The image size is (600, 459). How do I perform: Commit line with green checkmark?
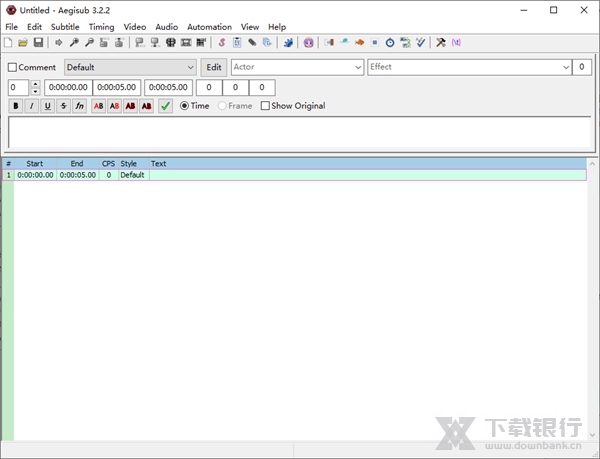[x=165, y=106]
